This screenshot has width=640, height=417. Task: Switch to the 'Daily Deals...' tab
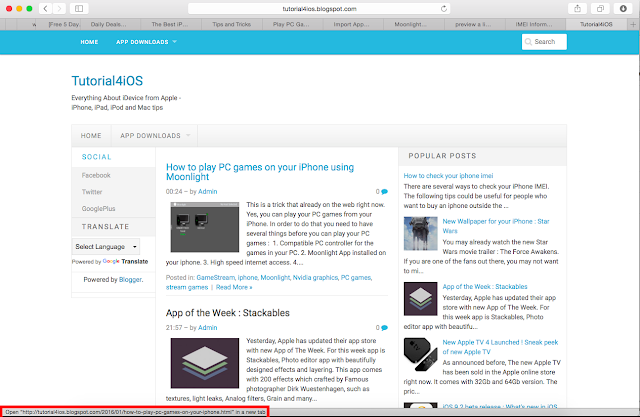109,24
